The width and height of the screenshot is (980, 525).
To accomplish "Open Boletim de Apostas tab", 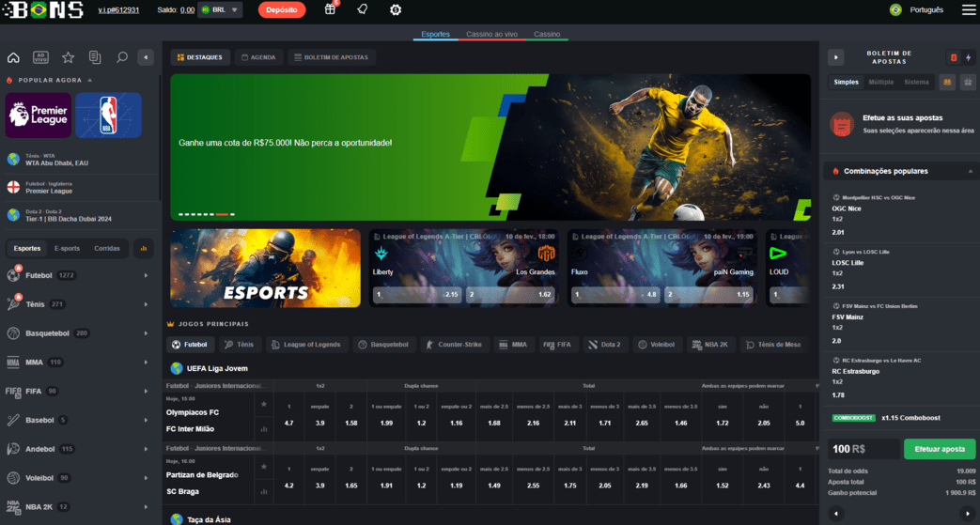I will pos(332,57).
